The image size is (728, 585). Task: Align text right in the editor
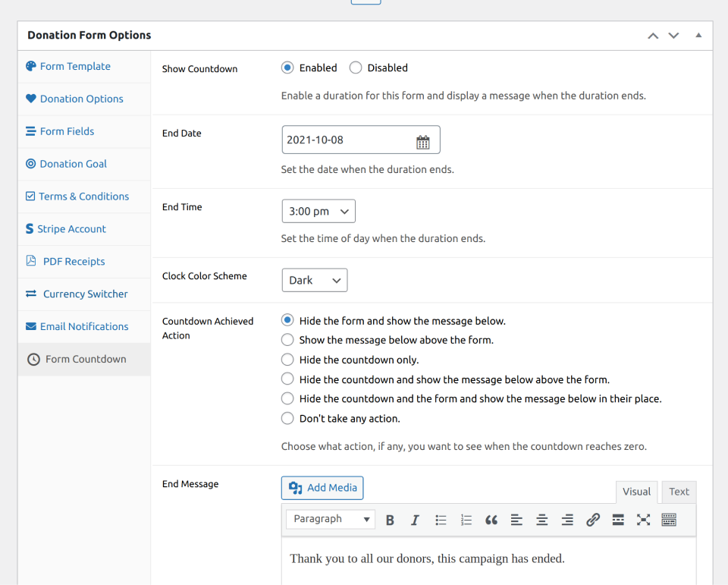coord(567,520)
